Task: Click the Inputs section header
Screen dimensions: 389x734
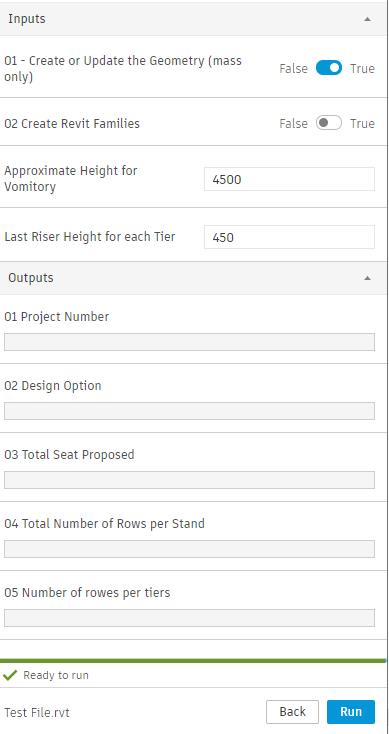Action: coord(193,19)
